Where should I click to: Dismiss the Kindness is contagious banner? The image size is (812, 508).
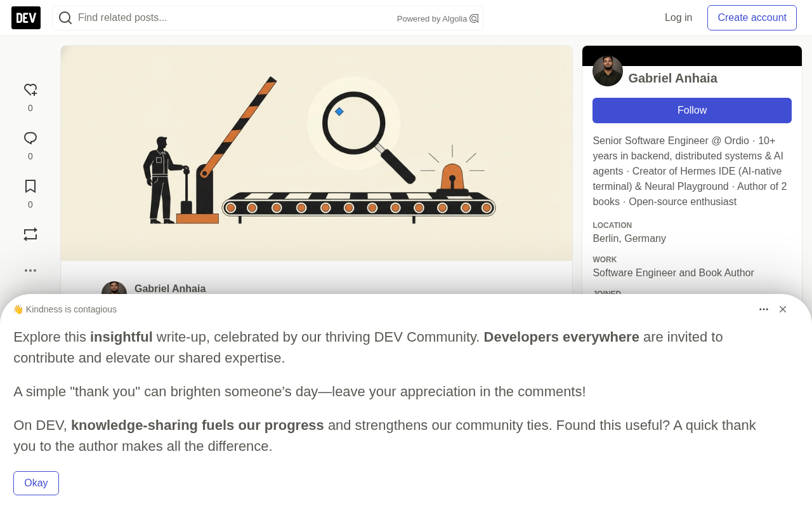[x=783, y=309]
